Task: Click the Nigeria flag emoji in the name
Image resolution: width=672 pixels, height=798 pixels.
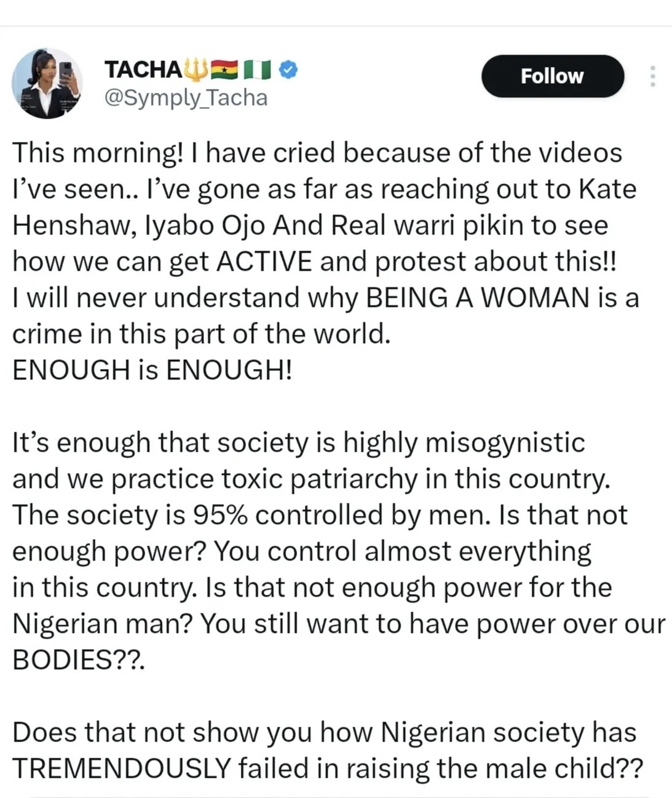Action: tap(257, 70)
